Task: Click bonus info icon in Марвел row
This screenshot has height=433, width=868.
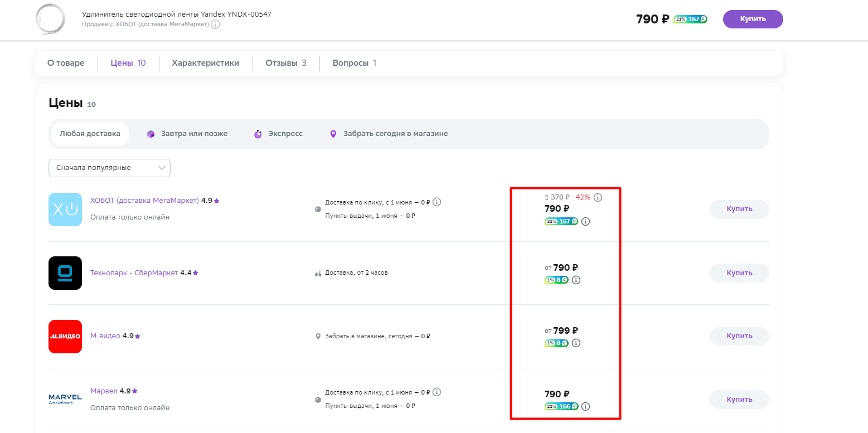Action: click(585, 406)
